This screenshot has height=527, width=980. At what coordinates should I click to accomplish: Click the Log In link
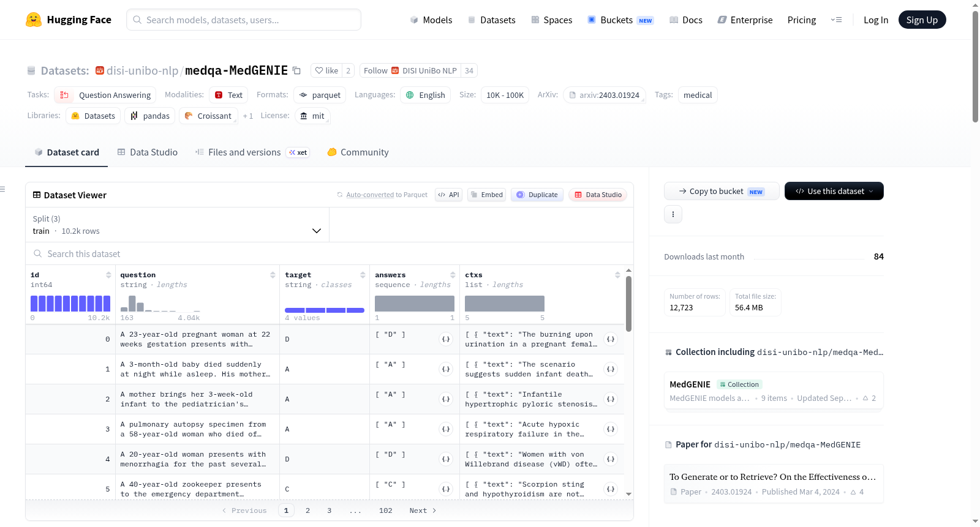pos(876,20)
